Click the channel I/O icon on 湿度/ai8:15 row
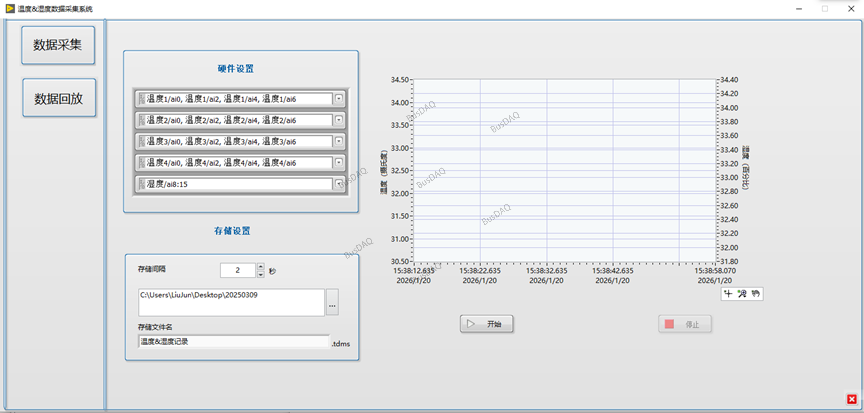 click(140, 184)
